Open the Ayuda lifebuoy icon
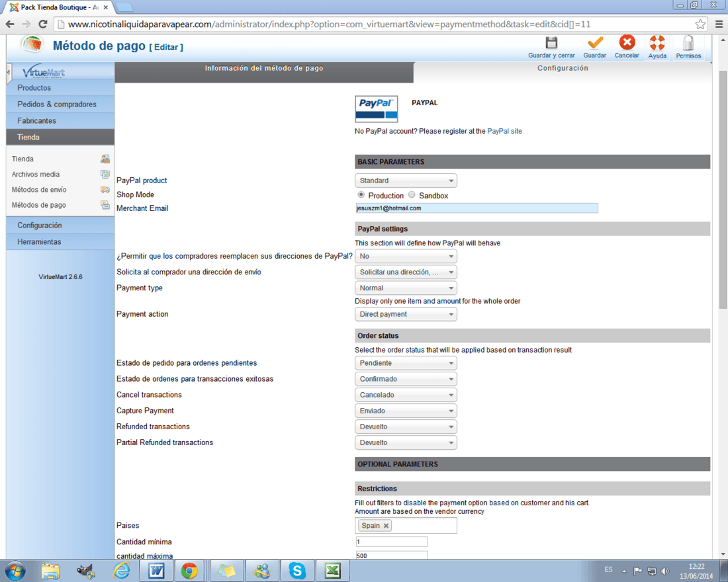This screenshot has width=728, height=582. [x=657, y=43]
